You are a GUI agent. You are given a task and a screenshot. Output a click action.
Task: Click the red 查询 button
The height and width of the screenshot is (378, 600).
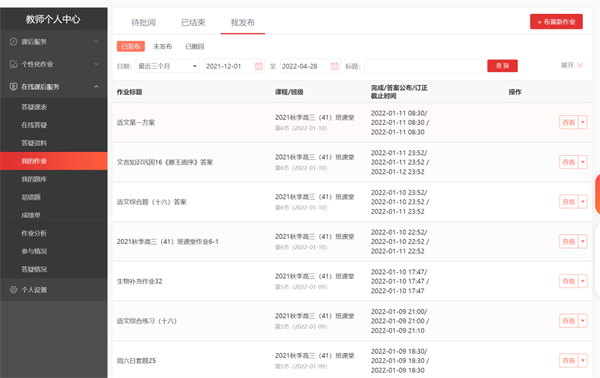[x=502, y=66]
